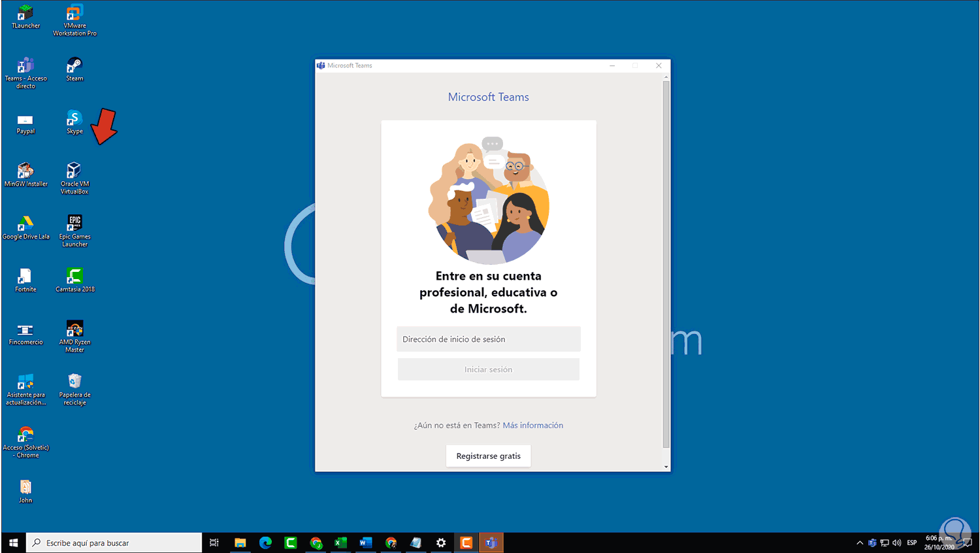Select the Paypal desktop shortcut
Viewport: 980px width, 553px height.
point(25,123)
